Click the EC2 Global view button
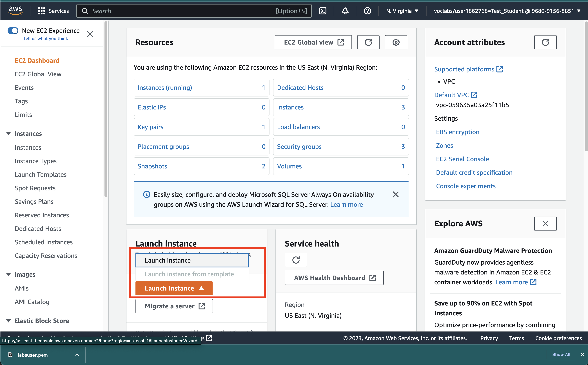Screen dimensions: 588x365 point(313,42)
